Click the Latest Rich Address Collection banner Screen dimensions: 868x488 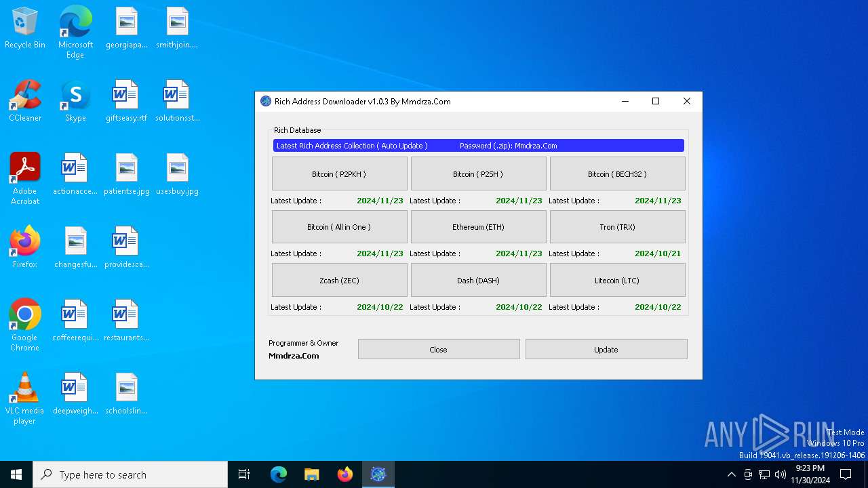478,146
